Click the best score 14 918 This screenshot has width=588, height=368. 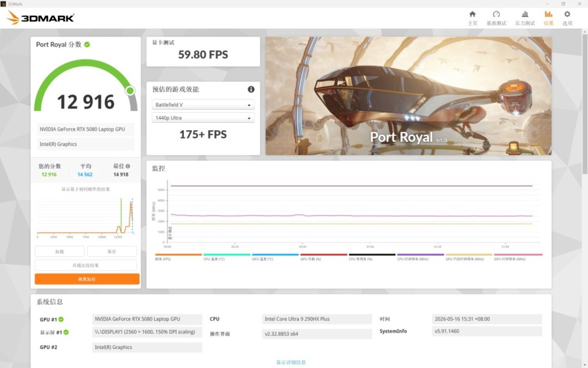121,175
